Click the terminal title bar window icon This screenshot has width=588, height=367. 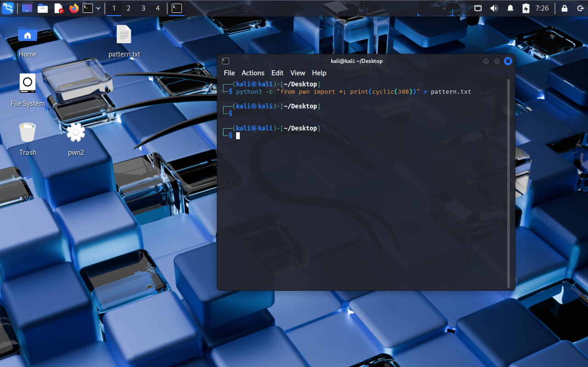(226, 61)
